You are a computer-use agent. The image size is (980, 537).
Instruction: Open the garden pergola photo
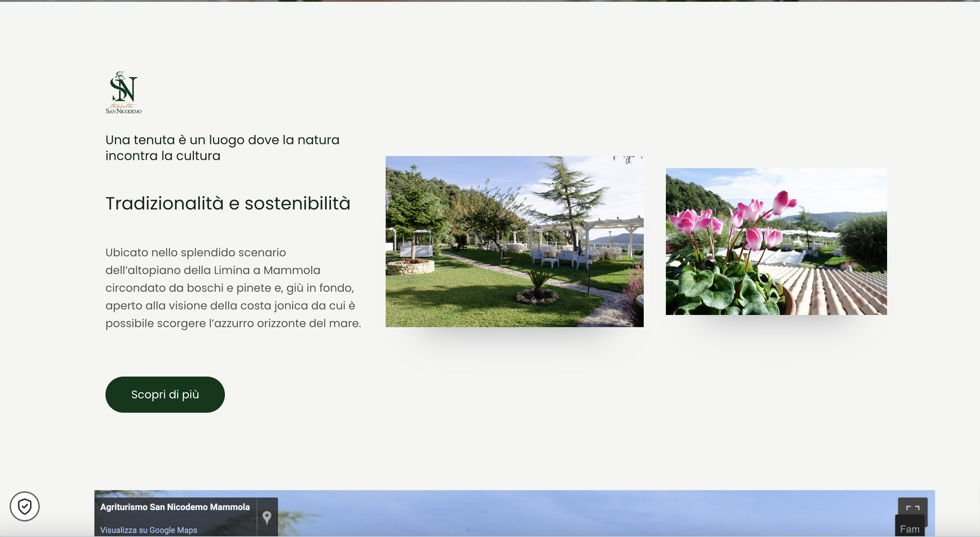pos(514,241)
